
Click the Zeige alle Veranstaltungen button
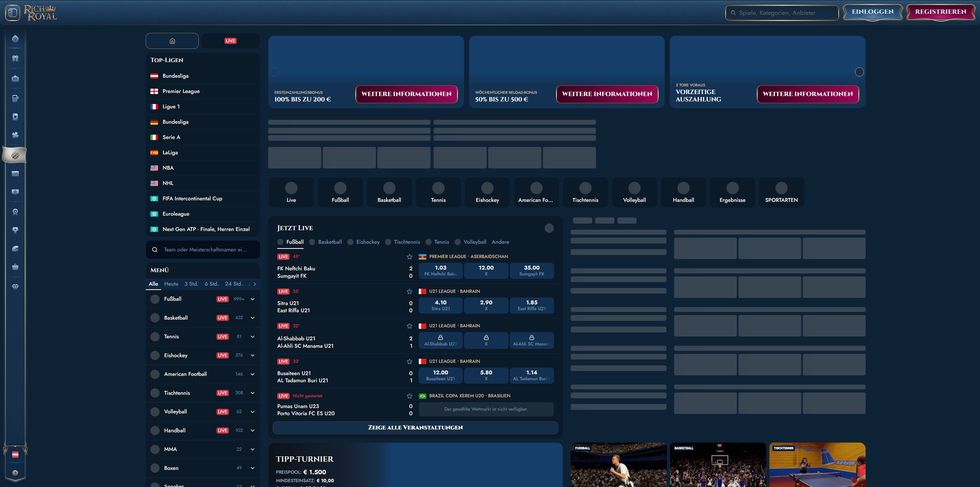tap(415, 427)
